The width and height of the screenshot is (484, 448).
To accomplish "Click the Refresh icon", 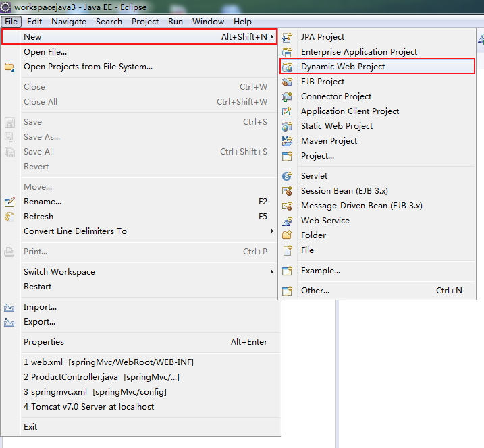I will pos(9,217).
